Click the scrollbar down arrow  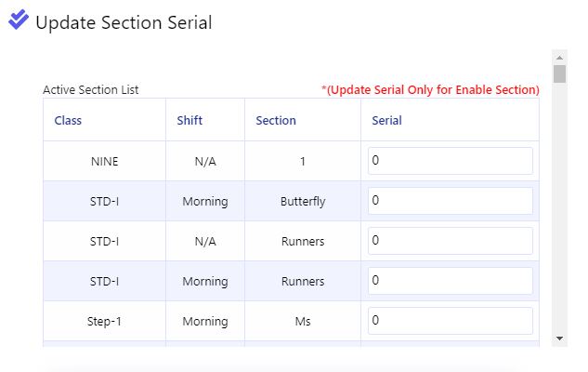pos(559,339)
